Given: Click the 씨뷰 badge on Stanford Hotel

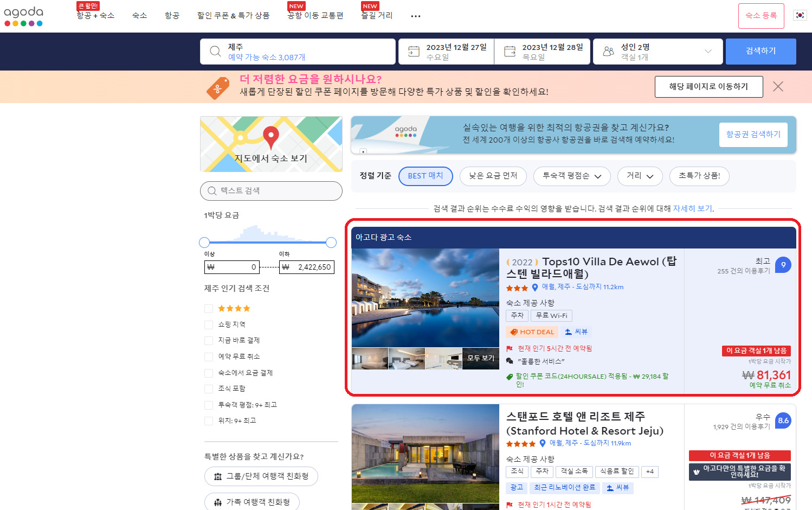Looking at the screenshot, I should point(618,488).
